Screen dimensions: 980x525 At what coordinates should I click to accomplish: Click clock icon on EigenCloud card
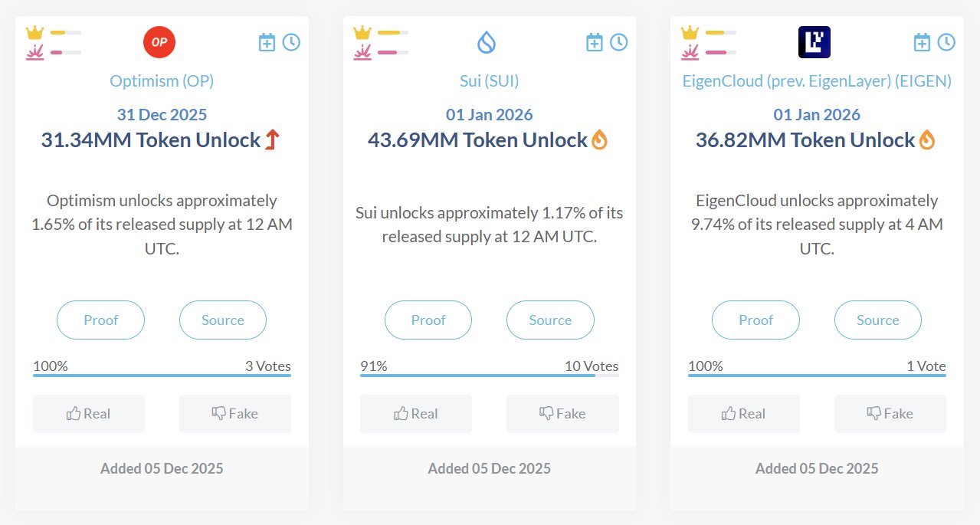coord(946,42)
